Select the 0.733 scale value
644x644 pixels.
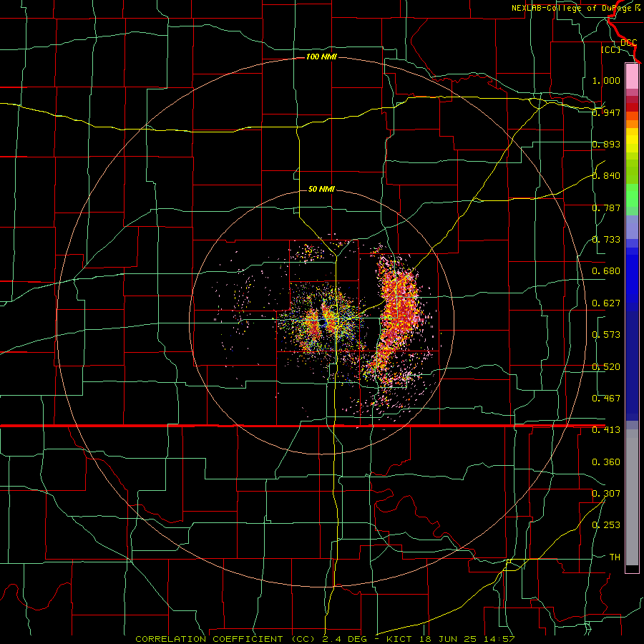[x=606, y=240]
